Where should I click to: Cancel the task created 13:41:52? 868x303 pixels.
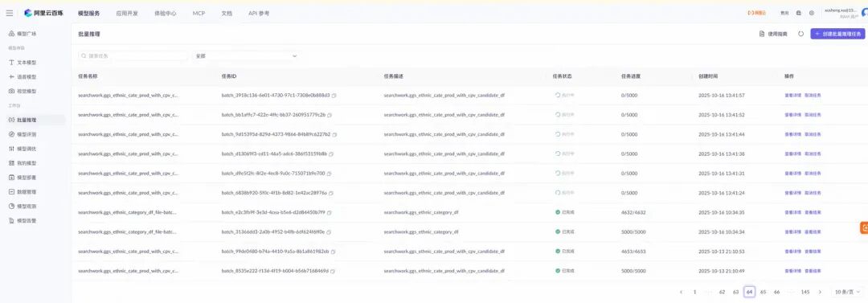coord(813,115)
